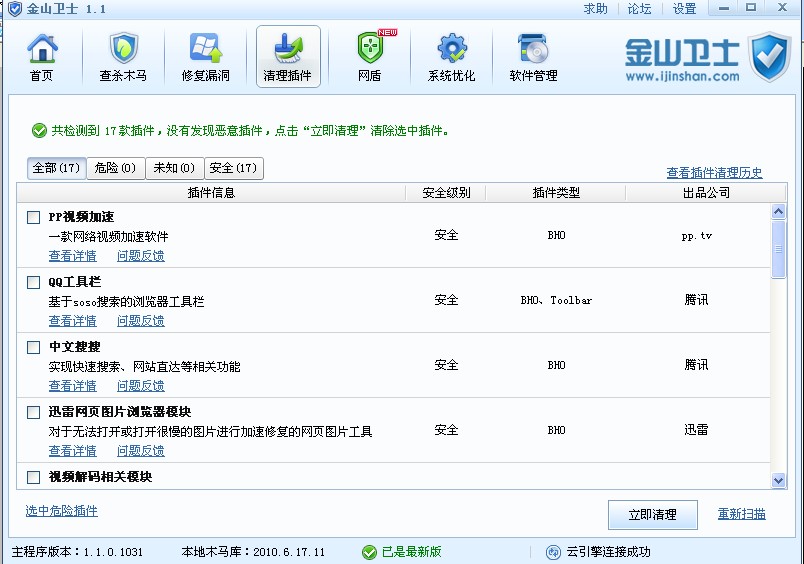Open 查看详情 for 中文搜搜

tap(73, 386)
